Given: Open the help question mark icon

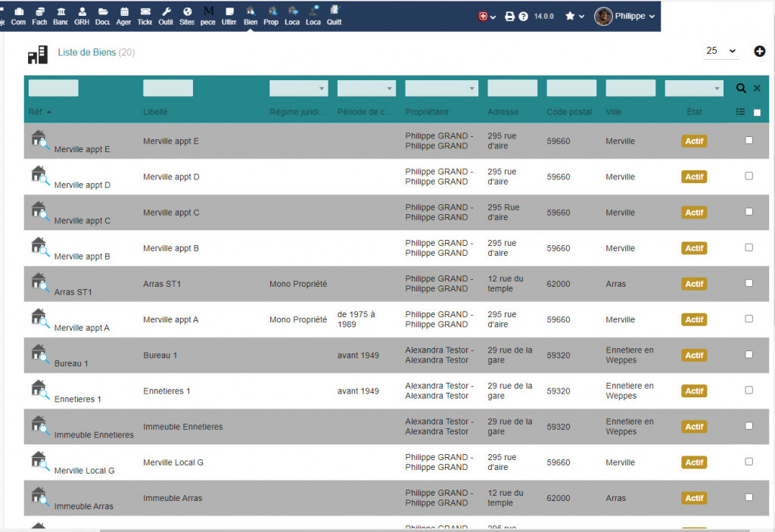Looking at the screenshot, I should (x=523, y=16).
